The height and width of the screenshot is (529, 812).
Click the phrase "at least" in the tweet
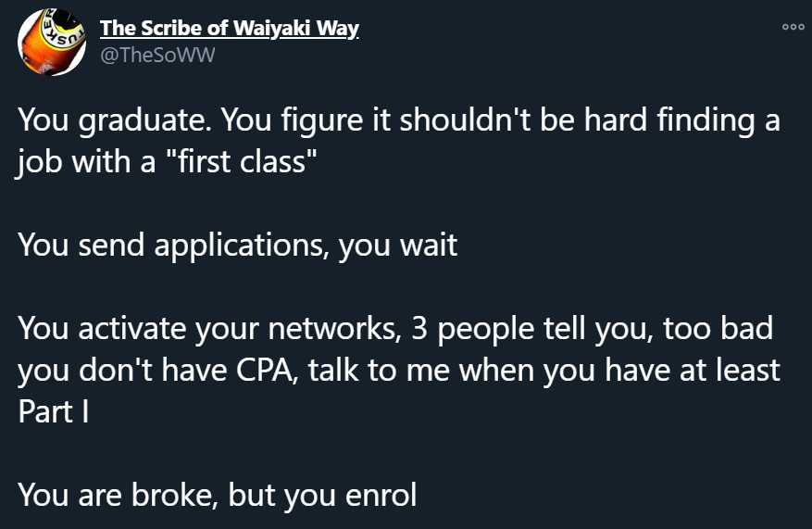point(731,370)
